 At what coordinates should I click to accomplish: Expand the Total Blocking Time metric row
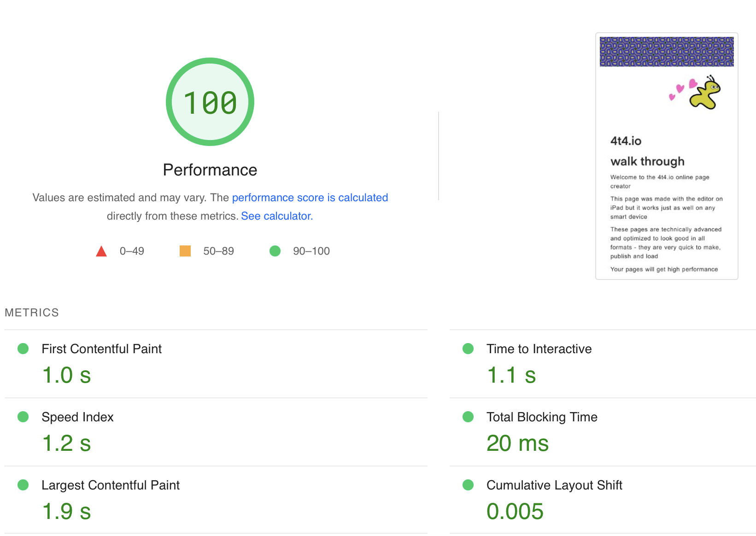[x=542, y=417]
